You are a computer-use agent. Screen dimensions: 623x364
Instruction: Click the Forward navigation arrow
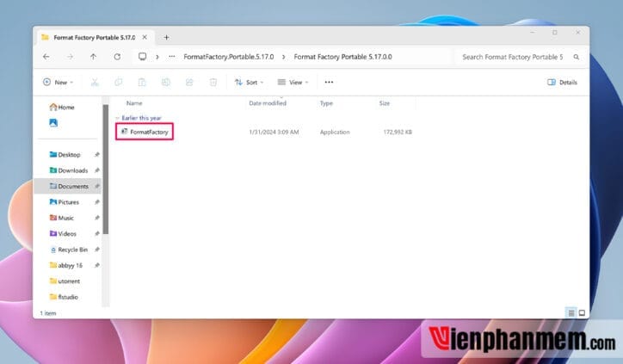70,57
